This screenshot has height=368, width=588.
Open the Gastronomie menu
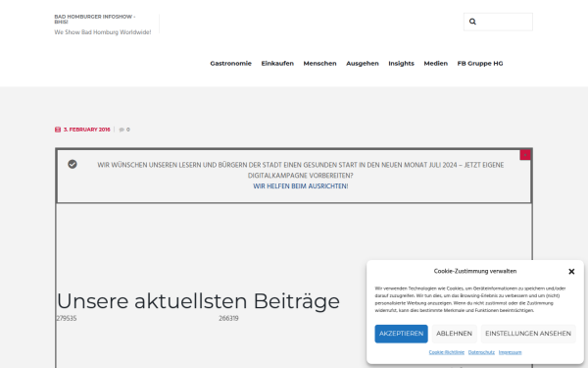click(230, 64)
